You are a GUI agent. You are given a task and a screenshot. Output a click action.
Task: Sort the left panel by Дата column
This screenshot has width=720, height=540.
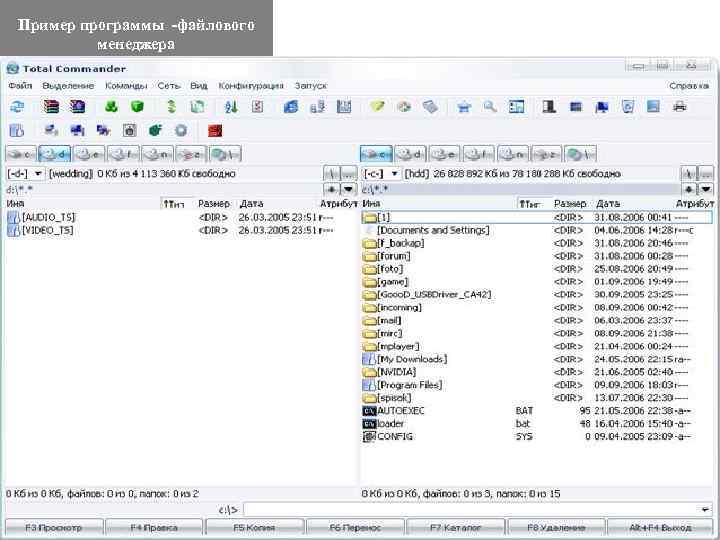(x=252, y=203)
